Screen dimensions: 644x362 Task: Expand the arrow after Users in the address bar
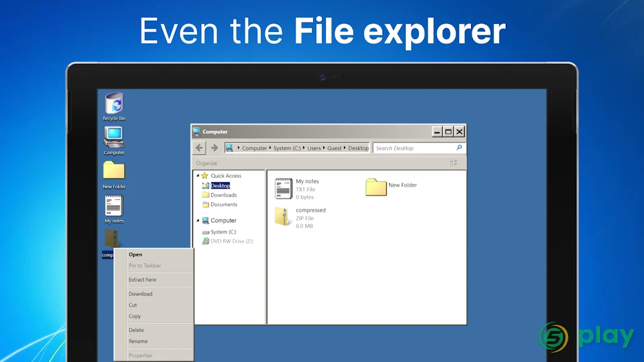324,148
